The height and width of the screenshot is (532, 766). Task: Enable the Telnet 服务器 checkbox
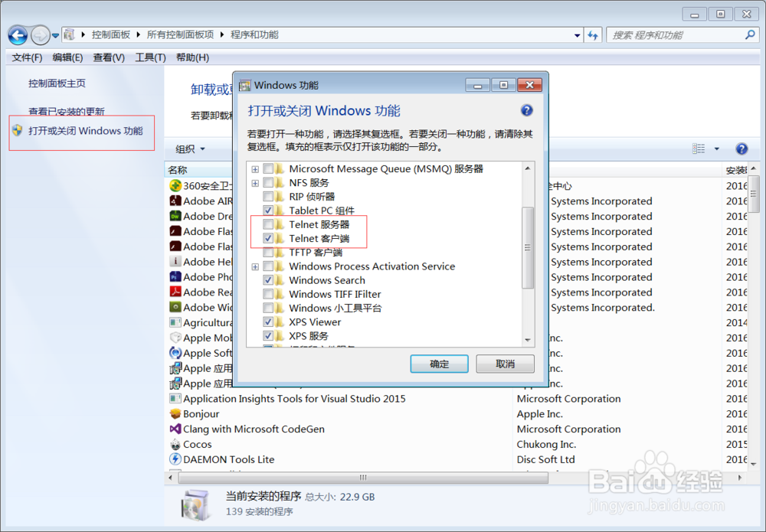pyautogui.click(x=267, y=224)
